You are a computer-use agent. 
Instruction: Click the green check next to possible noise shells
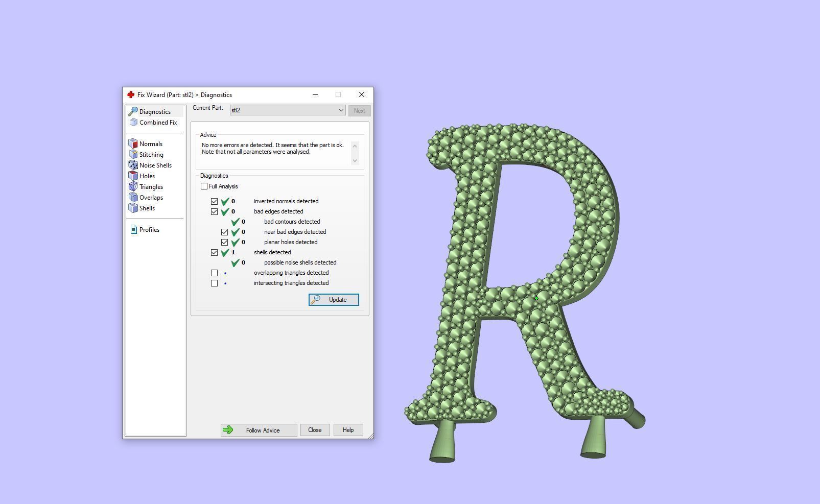point(235,262)
